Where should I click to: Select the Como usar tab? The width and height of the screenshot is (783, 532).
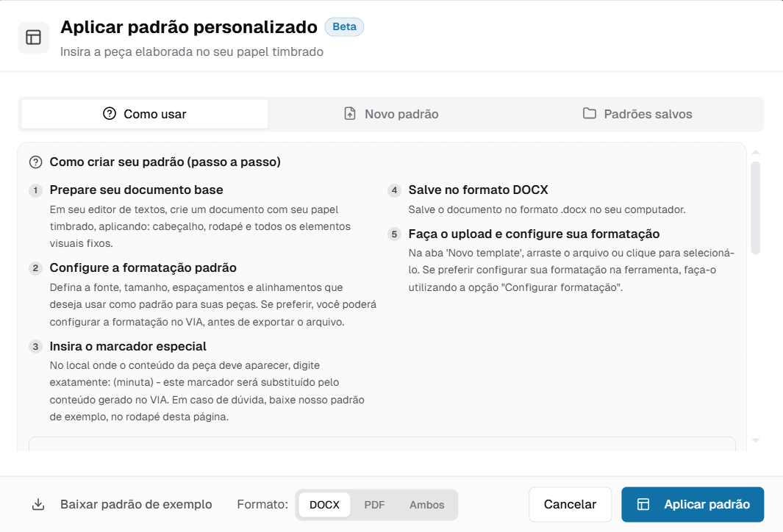tap(145, 114)
